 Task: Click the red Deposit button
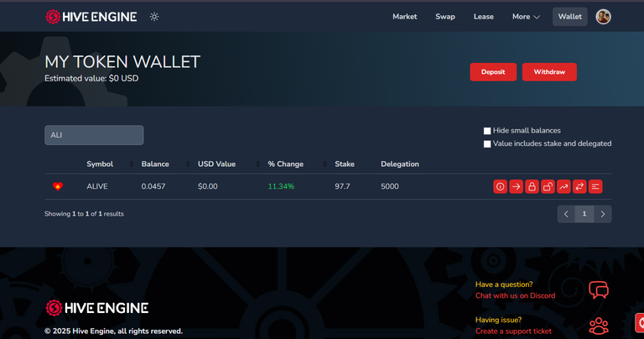(493, 72)
